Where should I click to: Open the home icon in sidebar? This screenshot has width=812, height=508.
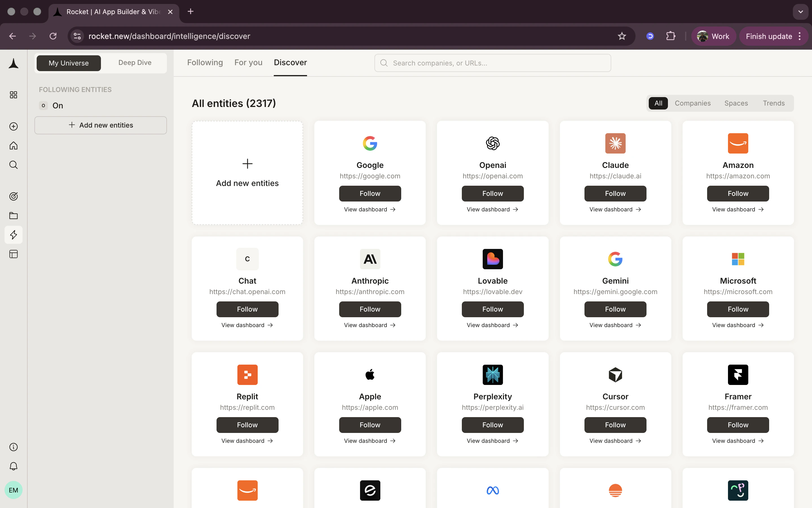pos(14,145)
